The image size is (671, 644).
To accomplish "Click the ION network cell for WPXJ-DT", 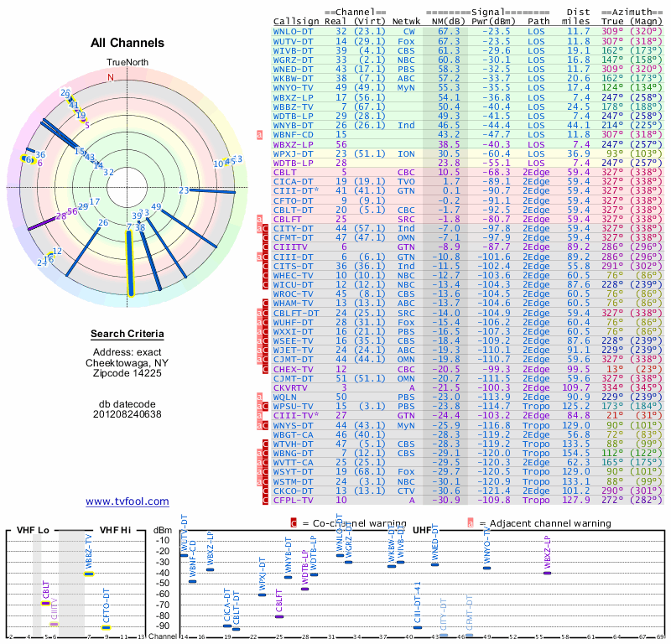I will point(406,153).
